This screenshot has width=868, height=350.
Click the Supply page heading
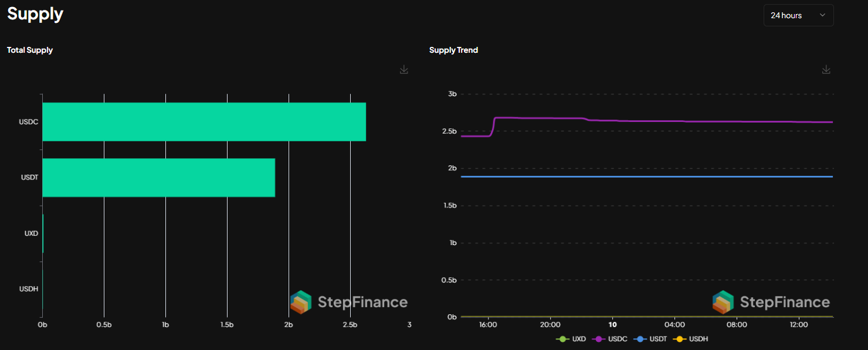35,14
